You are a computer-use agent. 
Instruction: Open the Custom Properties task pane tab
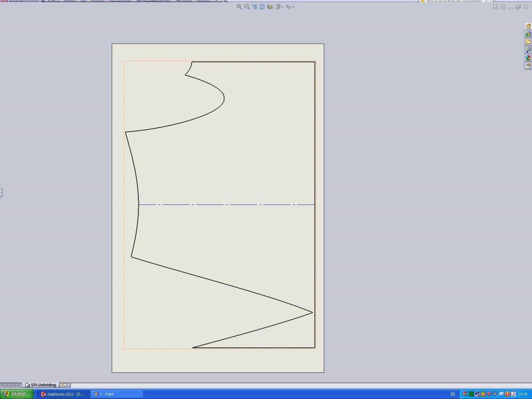click(x=528, y=66)
